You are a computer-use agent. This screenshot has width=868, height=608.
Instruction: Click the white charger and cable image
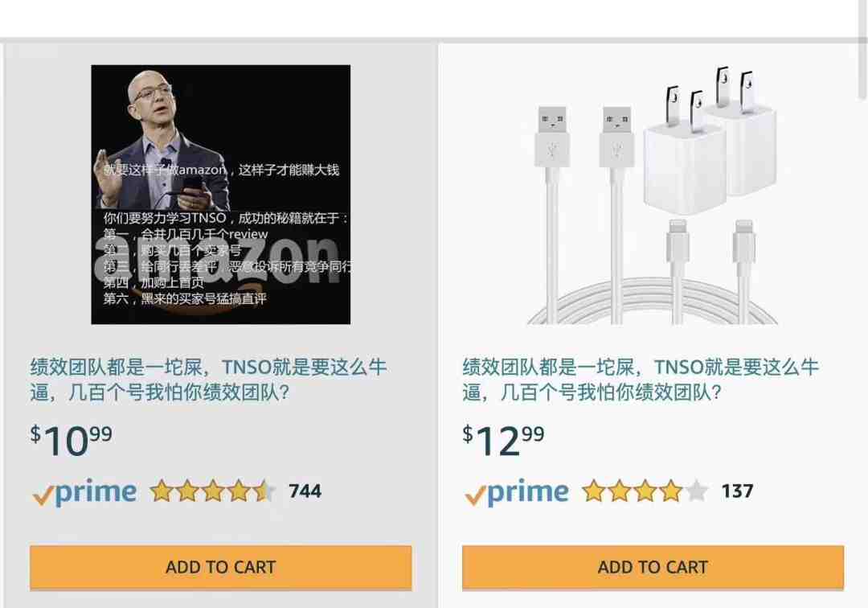coord(653,195)
